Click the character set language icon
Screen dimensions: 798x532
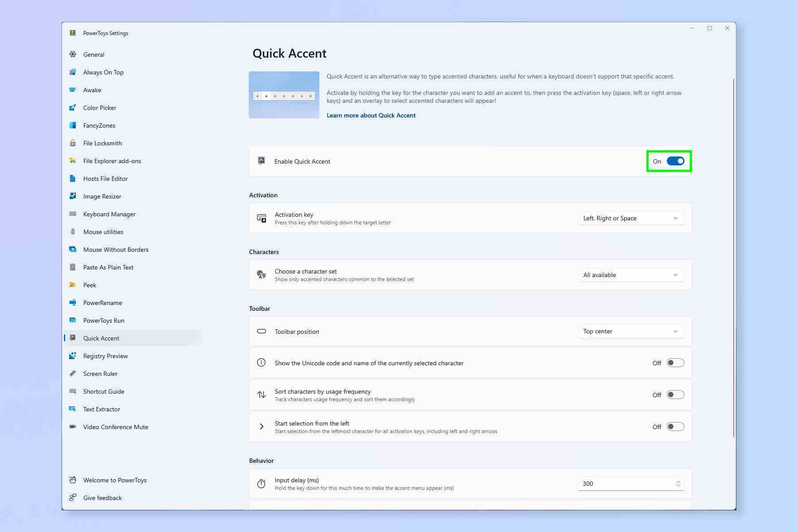click(x=262, y=275)
